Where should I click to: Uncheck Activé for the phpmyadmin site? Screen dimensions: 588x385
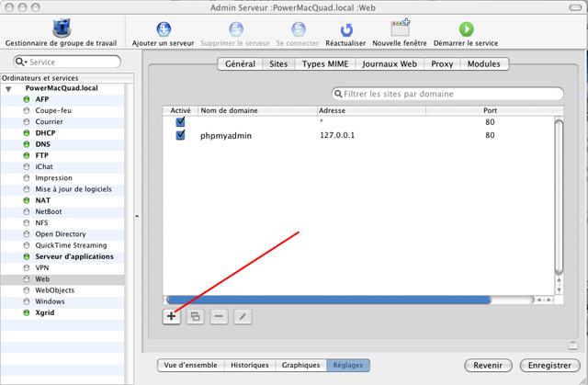[x=180, y=134]
